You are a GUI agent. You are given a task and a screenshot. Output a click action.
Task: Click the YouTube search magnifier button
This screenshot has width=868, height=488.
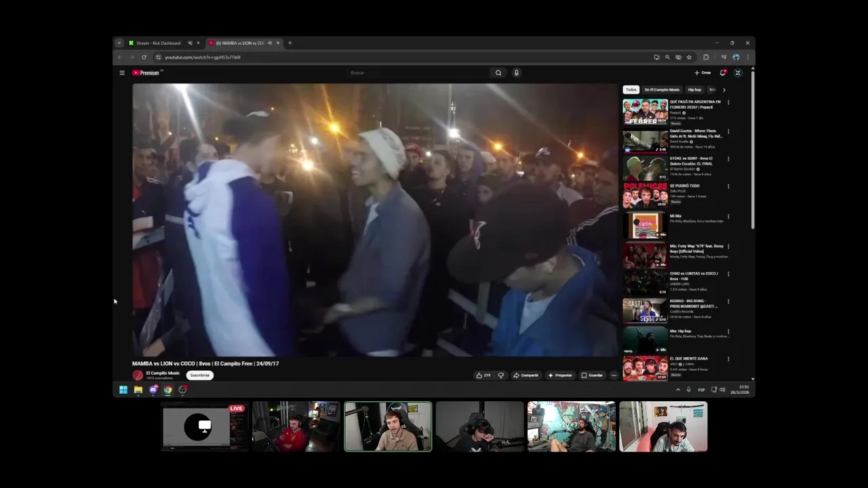[x=498, y=73]
